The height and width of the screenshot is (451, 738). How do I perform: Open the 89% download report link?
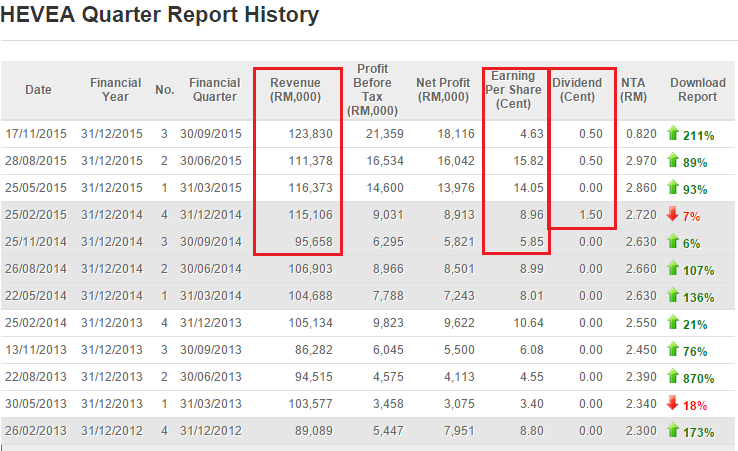point(695,163)
